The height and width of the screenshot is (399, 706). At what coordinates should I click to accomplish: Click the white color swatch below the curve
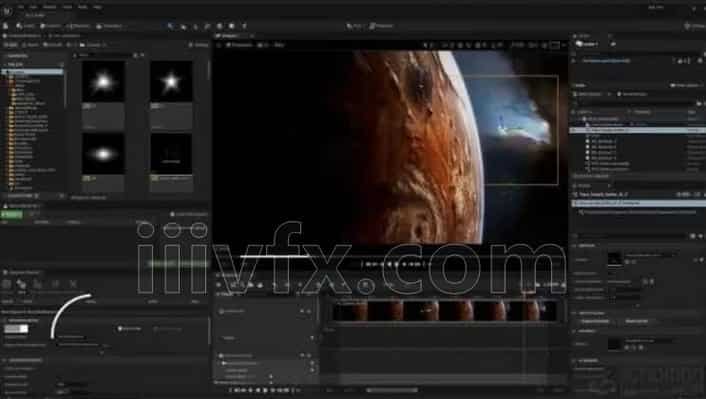point(16,329)
